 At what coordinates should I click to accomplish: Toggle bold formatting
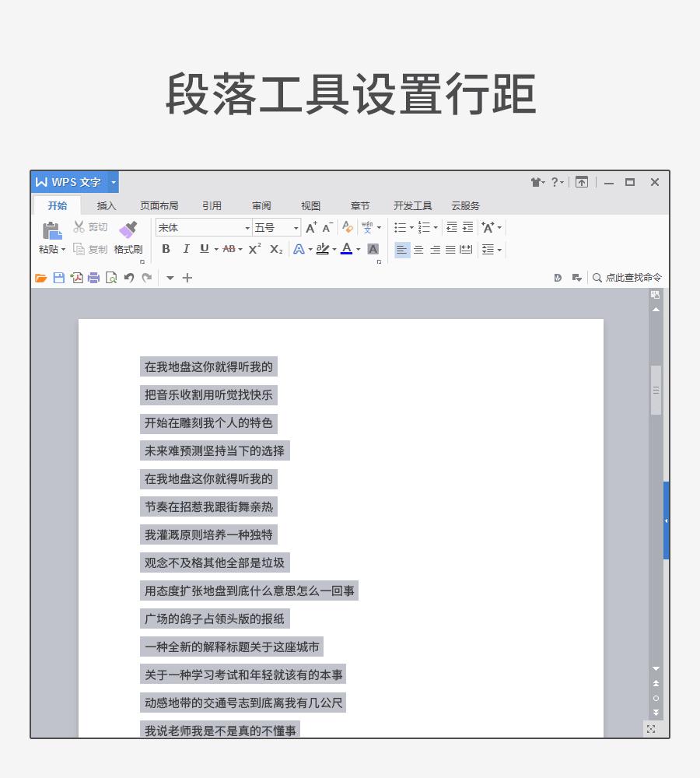coord(164,248)
